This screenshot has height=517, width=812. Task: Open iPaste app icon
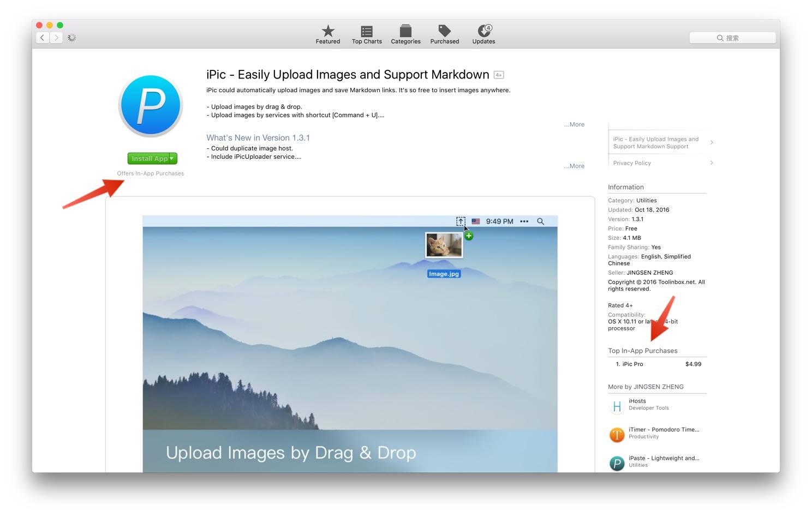(x=617, y=463)
